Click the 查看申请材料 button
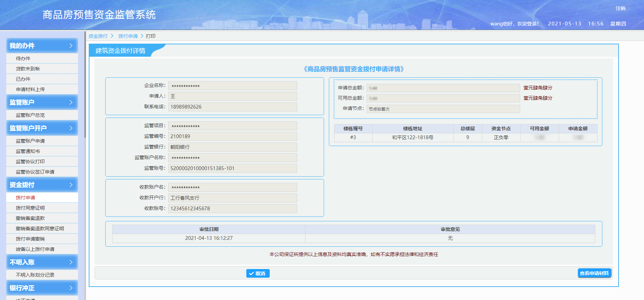 (x=594, y=273)
